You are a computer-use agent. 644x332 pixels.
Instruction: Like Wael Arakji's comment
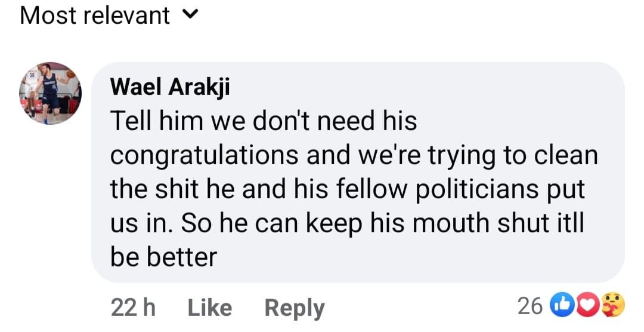[209, 308]
